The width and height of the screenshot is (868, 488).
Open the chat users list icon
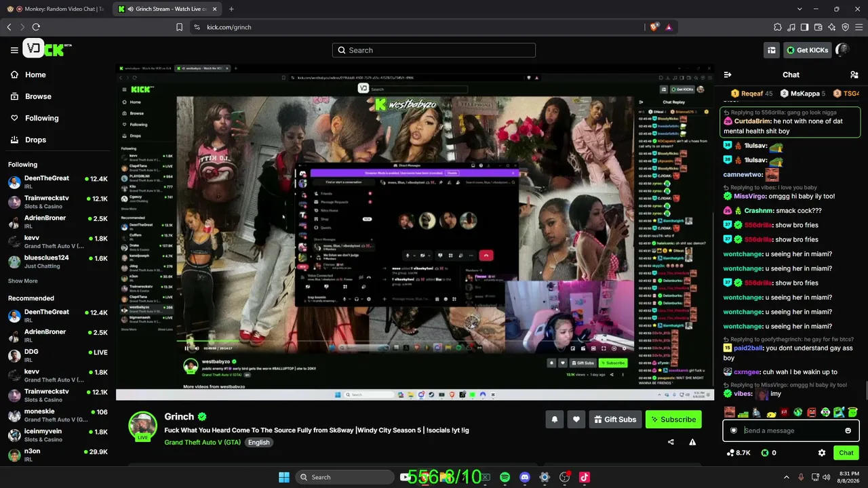pos(854,75)
